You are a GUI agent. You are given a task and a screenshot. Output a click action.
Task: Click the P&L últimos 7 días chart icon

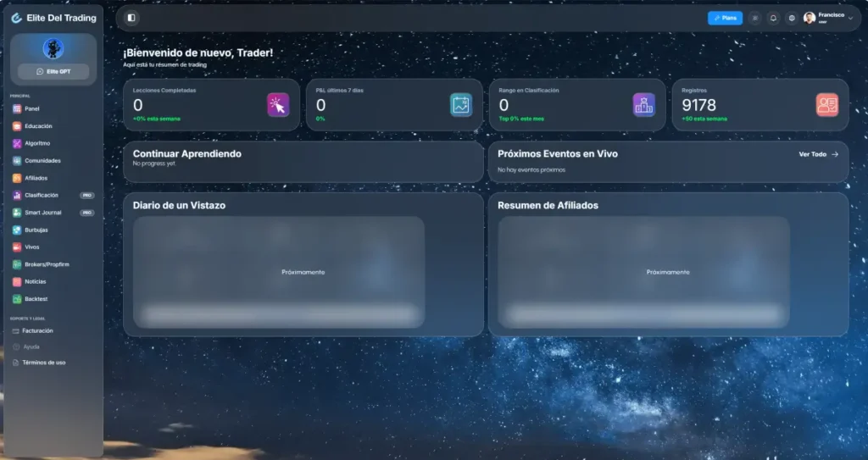click(x=461, y=104)
